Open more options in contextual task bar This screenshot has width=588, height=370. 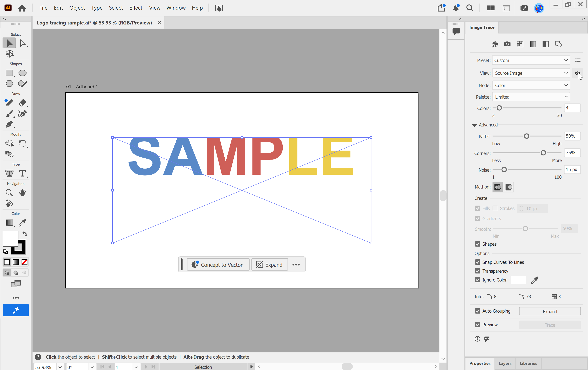(x=296, y=265)
